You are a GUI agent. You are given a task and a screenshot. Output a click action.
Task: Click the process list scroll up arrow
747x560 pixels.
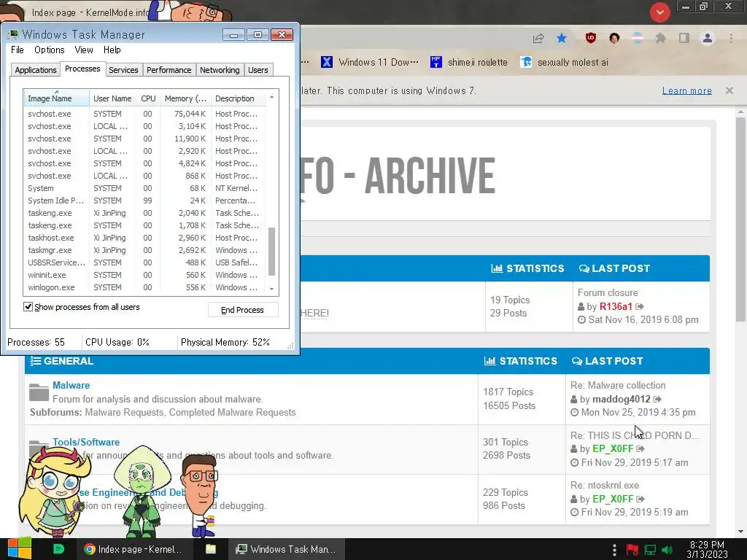[271, 97]
